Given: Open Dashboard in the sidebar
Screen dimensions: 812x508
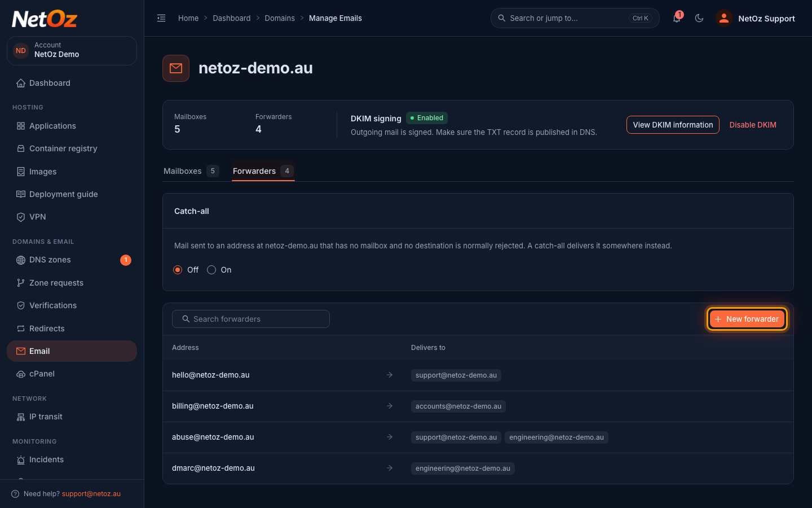Looking at the screenshot, I should 72,83.
